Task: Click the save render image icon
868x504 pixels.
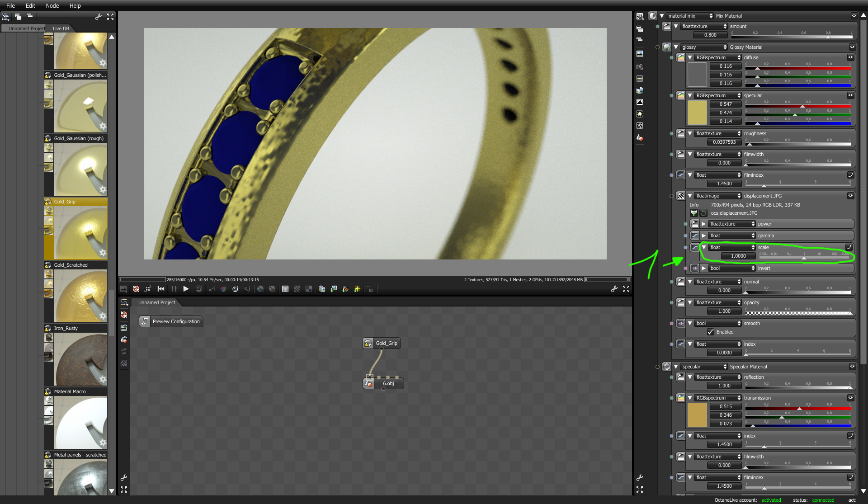Action: (334, 289)
